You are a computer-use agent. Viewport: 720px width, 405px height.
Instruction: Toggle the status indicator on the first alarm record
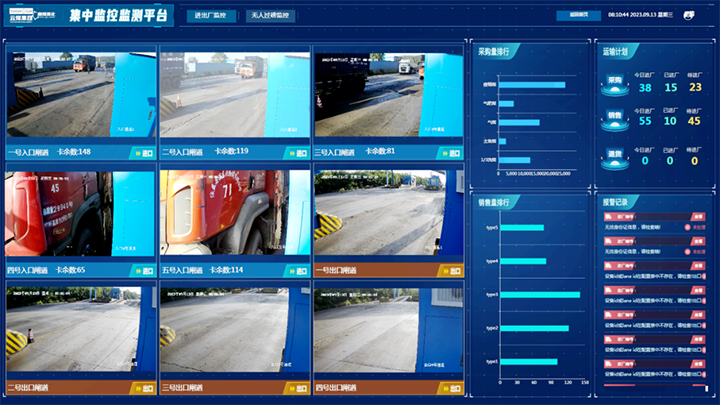tap(688, 228)
